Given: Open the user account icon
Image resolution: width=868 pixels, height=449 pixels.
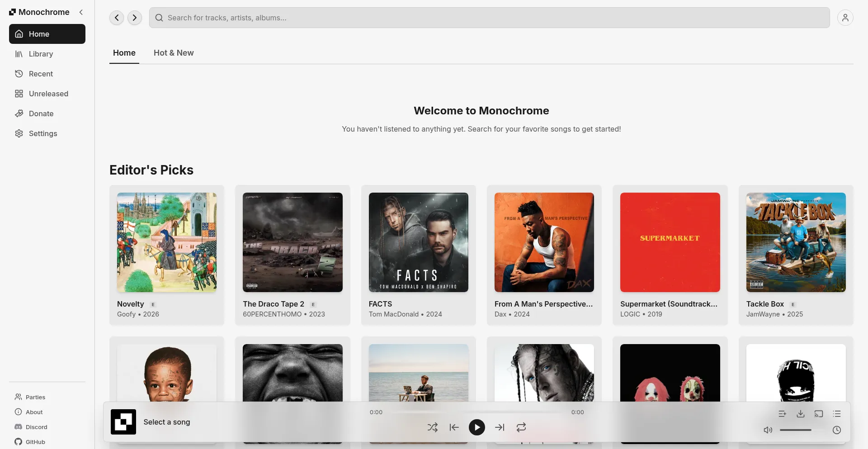Looking at the screenshot, I should pos(845,18).
